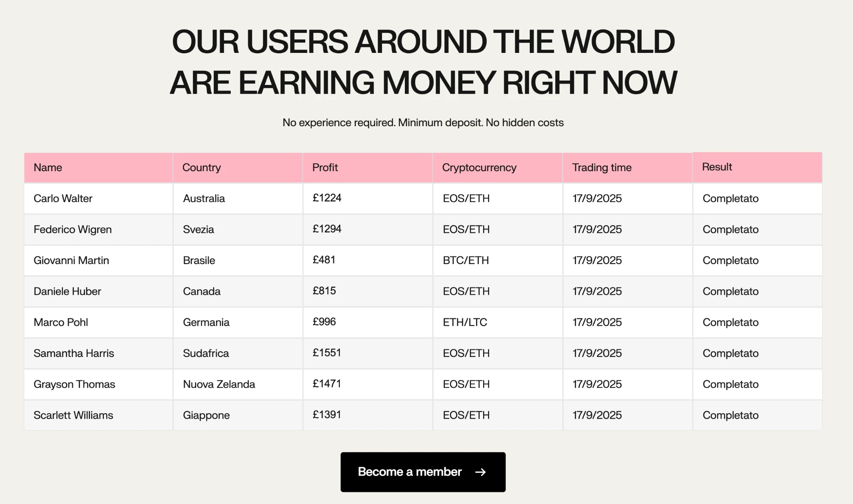Select Marco Pohl's ETH/LTC cell
The image size is (853, 504).
pos(498,322)
